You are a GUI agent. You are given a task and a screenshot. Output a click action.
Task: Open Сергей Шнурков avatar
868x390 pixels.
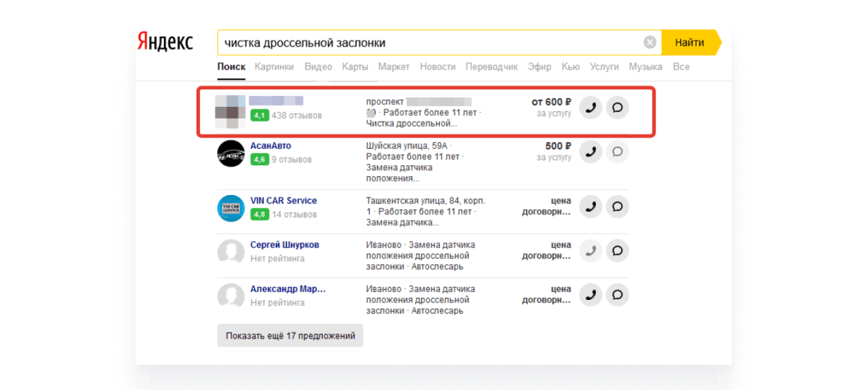231,252
